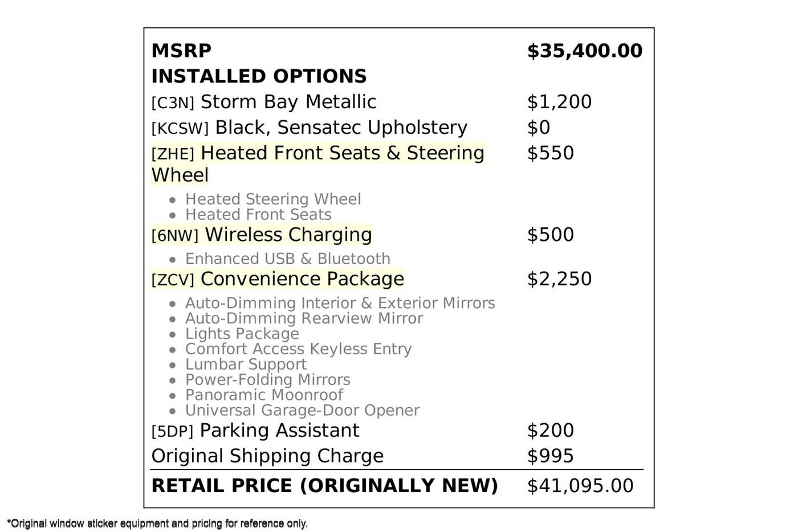
Task: Click the Heated Steering Wheel bullet
Action: tap(273, 199)
